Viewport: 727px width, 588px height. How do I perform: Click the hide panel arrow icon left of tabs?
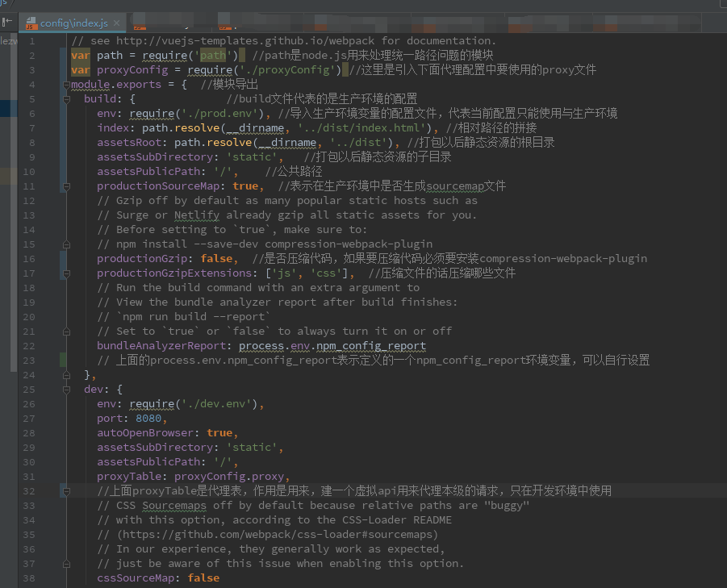[9, 23]
